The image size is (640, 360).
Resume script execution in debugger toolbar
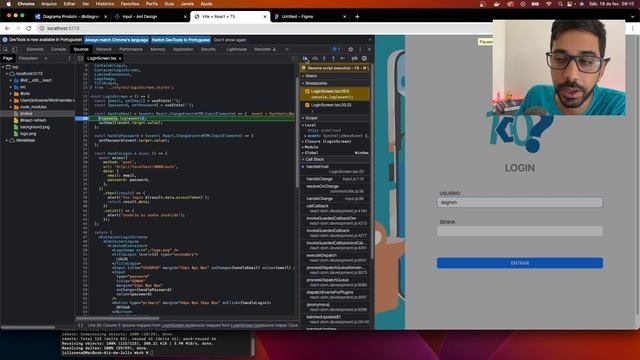(x=305, y=59)
